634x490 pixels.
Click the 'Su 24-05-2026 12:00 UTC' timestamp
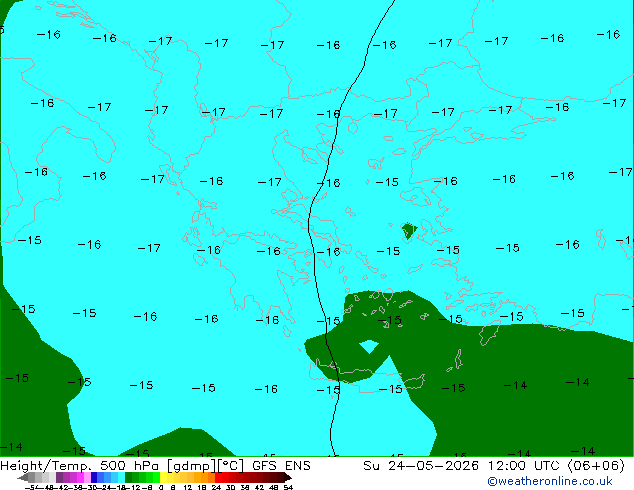pyautogui.click(x=462, y=466)
